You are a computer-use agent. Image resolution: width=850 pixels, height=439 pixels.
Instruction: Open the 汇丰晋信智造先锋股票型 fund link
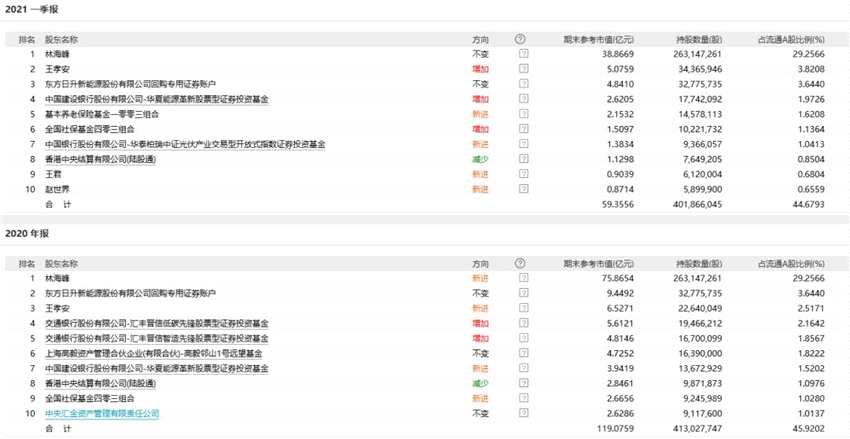tap(157, 338)
